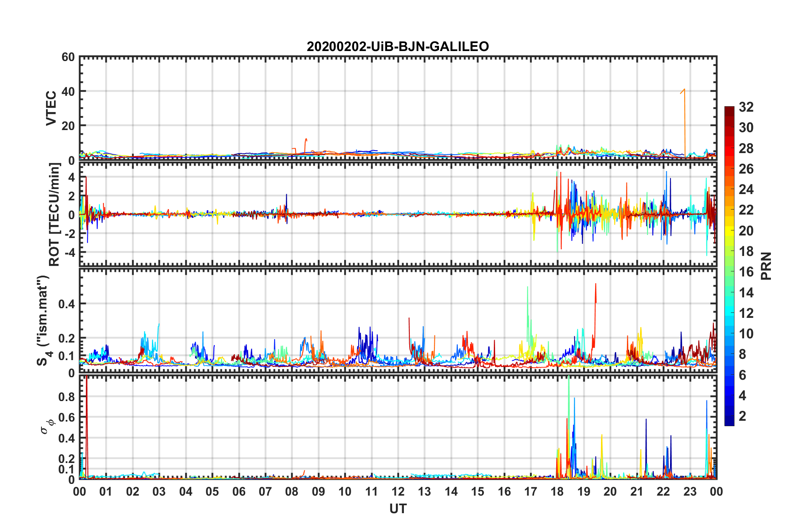Click the PRN colorbar label

tap(766, 266)
